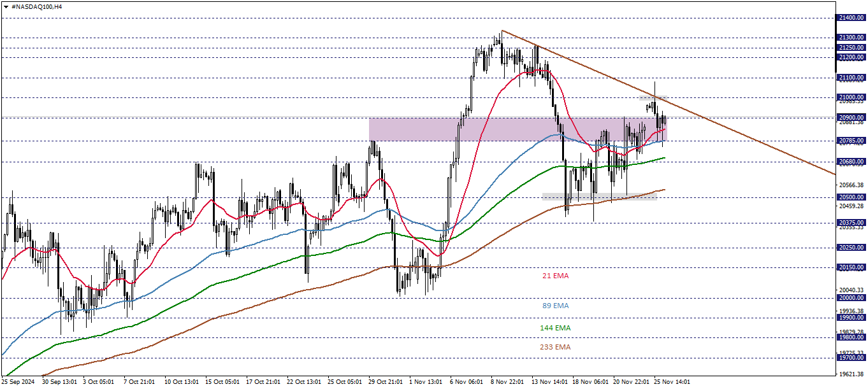Click the 20680.00 price level label

[x=851, y=162]
